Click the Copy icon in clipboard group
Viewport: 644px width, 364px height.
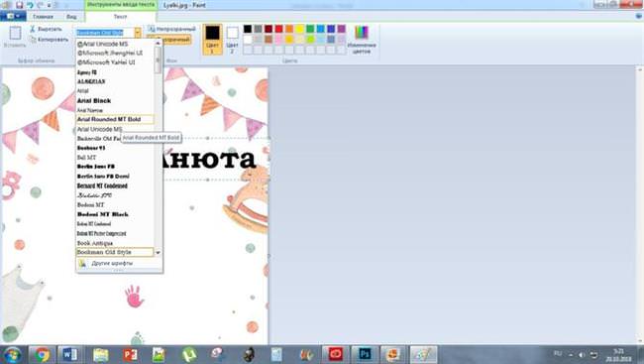point(33,40)
